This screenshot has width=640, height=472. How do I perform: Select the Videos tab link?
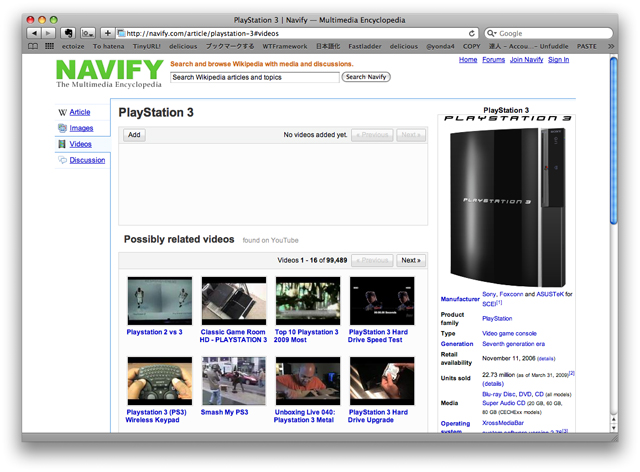click(x=80, y=144)
